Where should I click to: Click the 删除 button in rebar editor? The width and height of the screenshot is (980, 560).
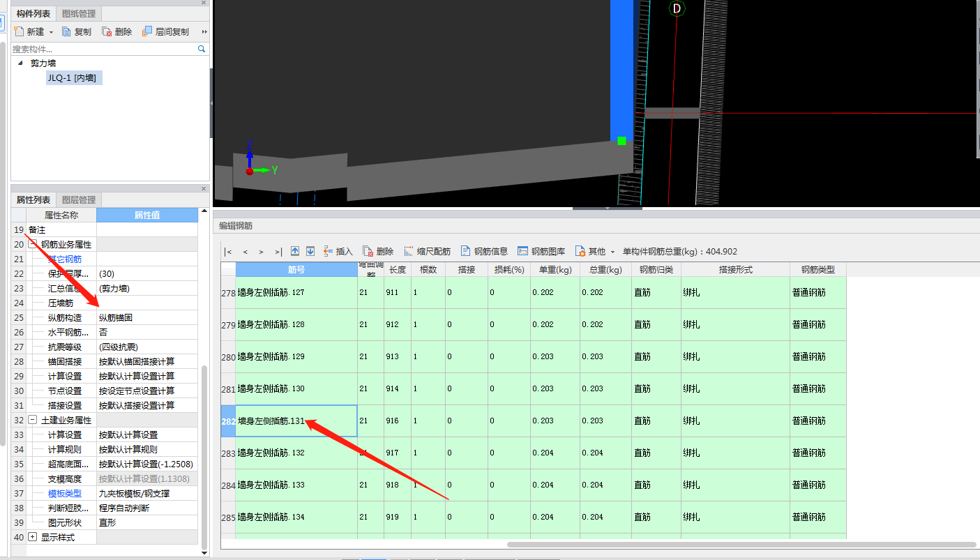[378, 251]
